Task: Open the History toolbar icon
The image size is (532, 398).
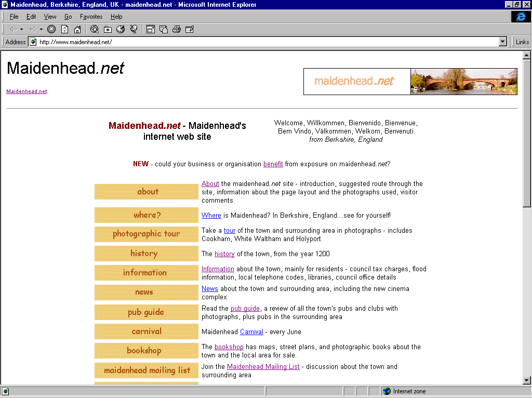Action: pyautogui.click(x=121, y=29)
